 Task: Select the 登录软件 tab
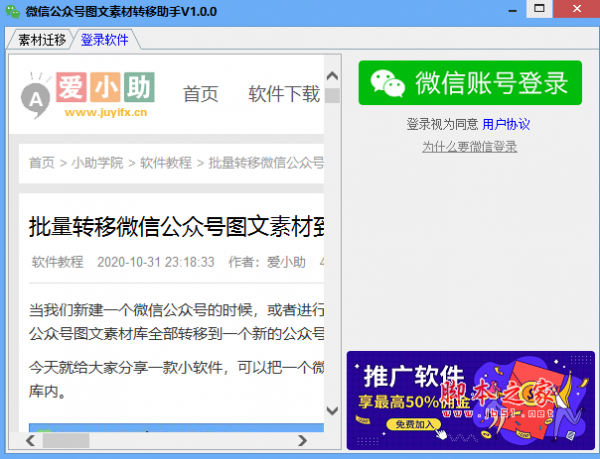click(104, 40)
